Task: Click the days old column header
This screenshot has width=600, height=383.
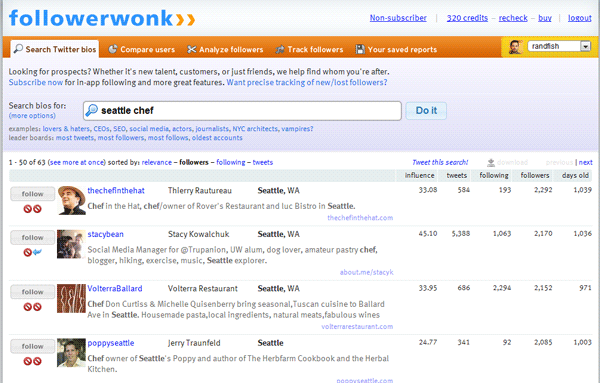Action: tap(575, 175)
